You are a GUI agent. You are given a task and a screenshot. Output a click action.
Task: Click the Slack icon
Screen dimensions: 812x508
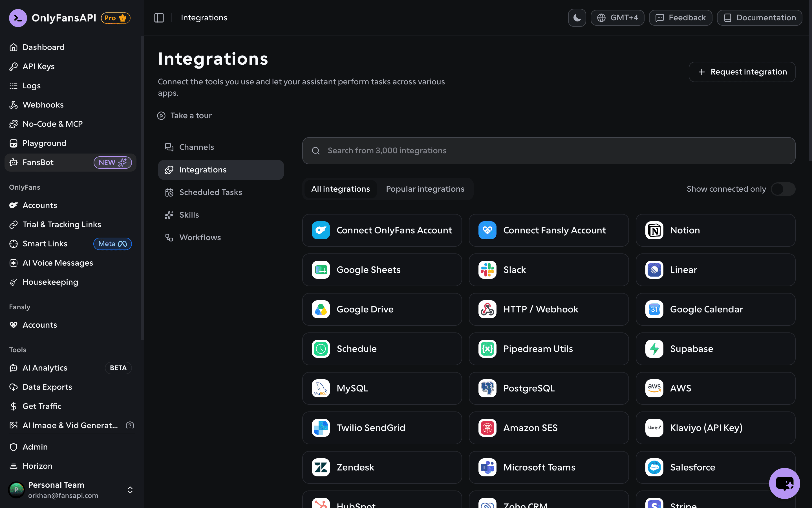[487, 270]
